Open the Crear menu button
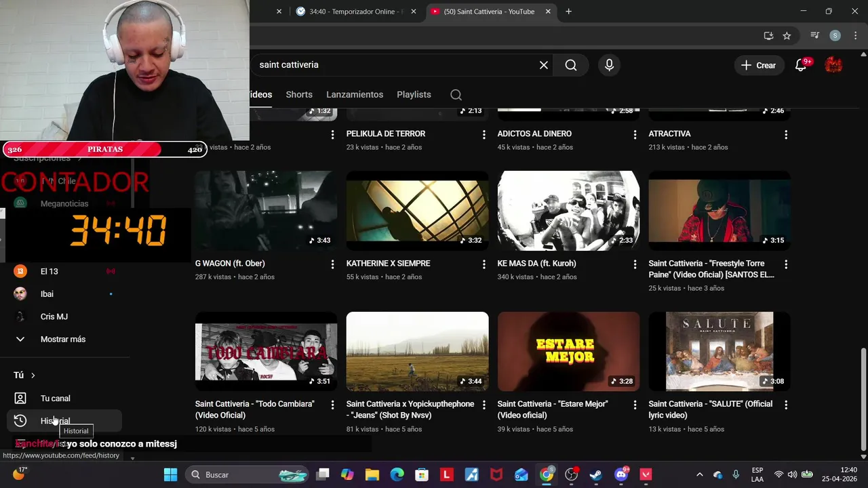Image resolution: width=868 pixels, height=488 pixels. pos(758,65)
